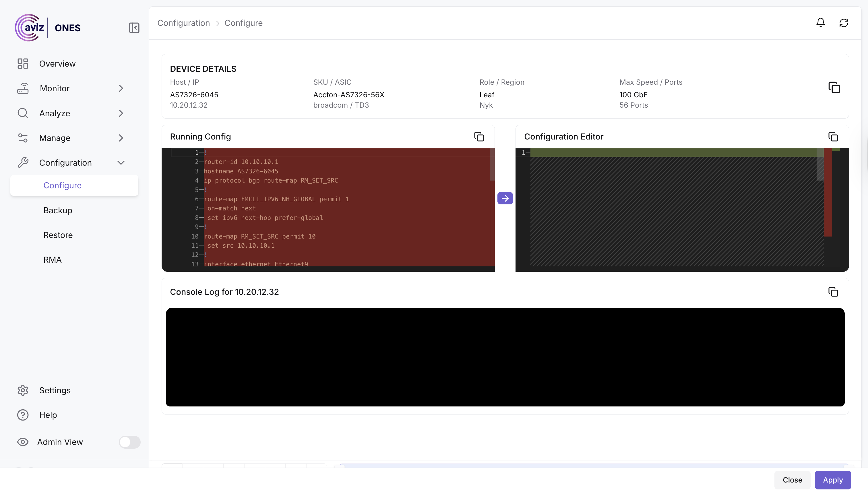This screenshot has height=492, width=868.
Task: Collapse the sidebar panel icon
Action: point(134,28)
